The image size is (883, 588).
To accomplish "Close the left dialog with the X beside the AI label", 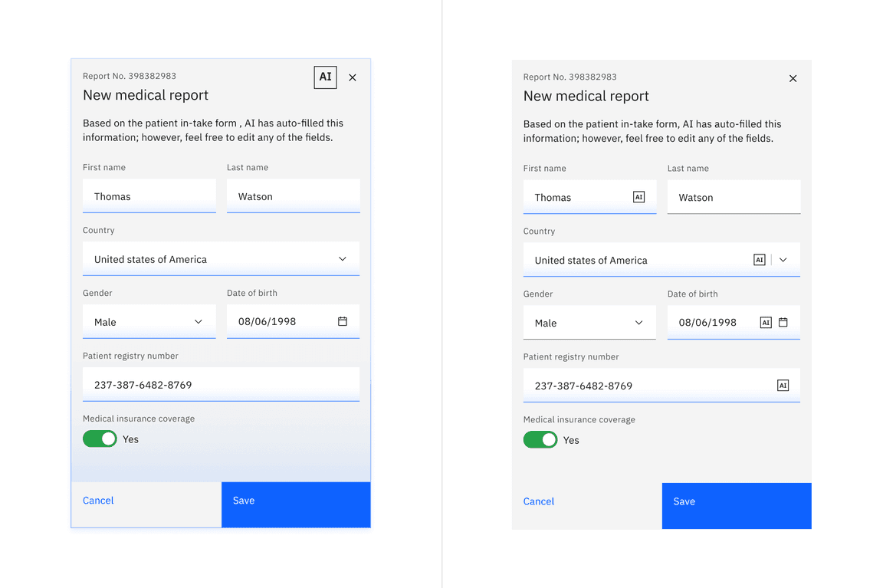I will pos(353,77).
